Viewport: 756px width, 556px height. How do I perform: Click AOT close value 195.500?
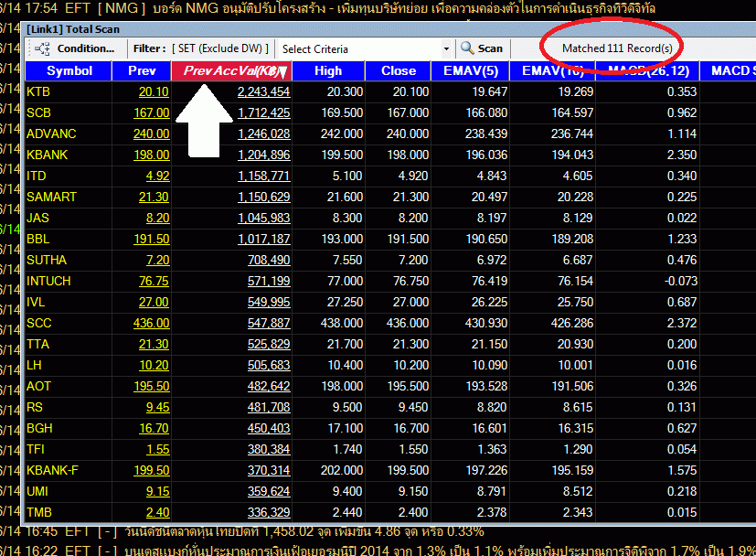tap(408, 386)
